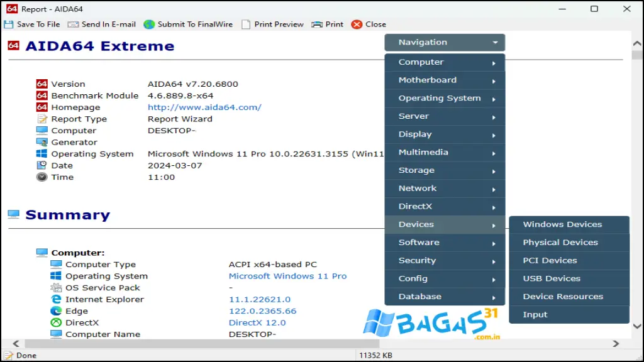Send the report in e-mail
644x362 pixels.
[x=101, y=24]
